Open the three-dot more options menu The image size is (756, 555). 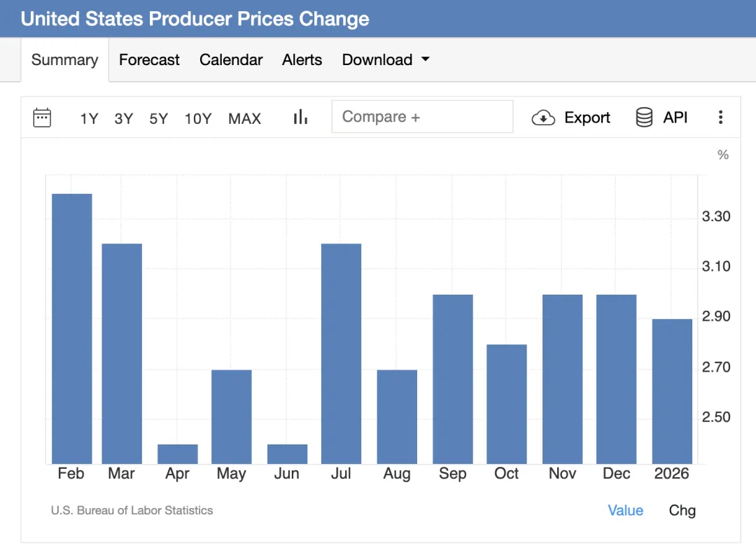720,118
